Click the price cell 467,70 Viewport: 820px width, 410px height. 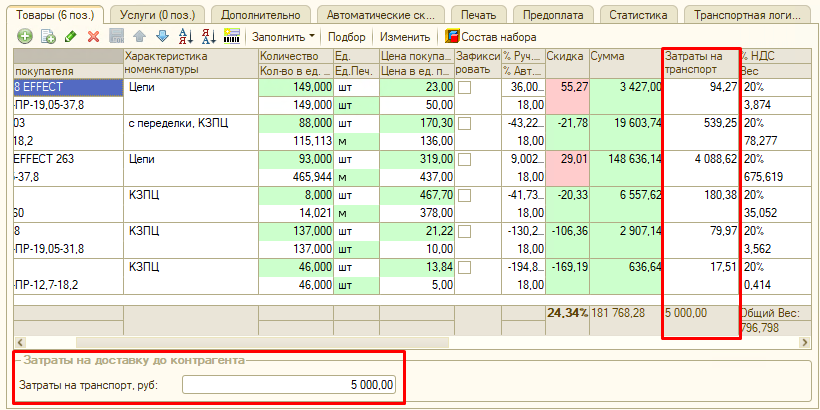(416, 195)
